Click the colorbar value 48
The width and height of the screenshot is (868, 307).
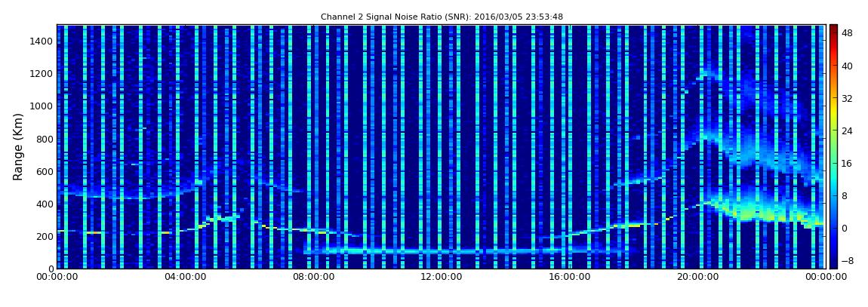(847, 33)
